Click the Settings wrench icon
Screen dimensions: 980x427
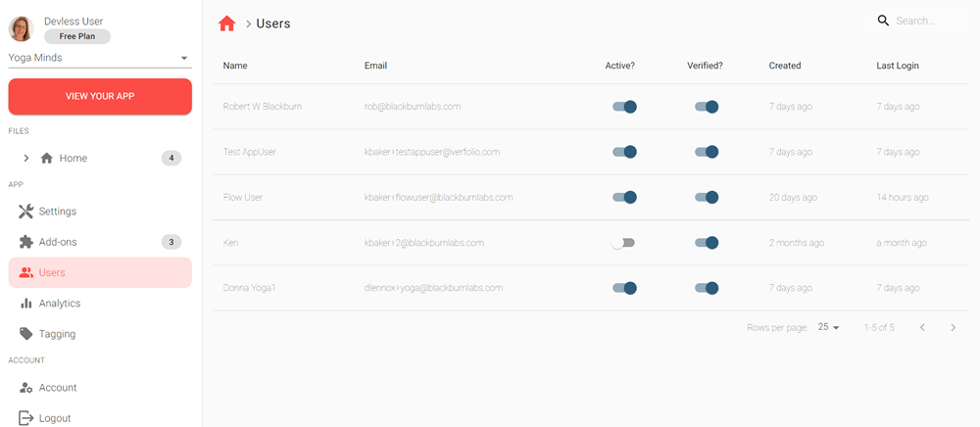tap(25, 211)
